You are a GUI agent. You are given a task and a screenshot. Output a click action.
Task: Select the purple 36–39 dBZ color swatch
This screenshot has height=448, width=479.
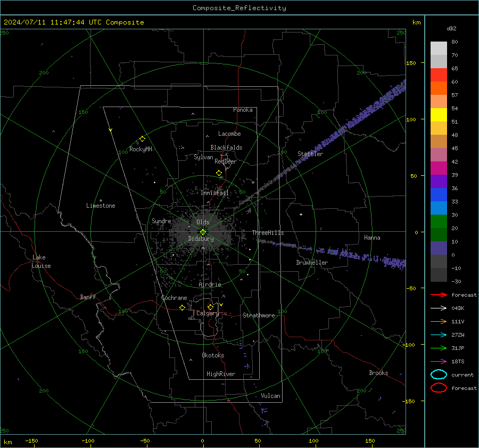[439, 182]
